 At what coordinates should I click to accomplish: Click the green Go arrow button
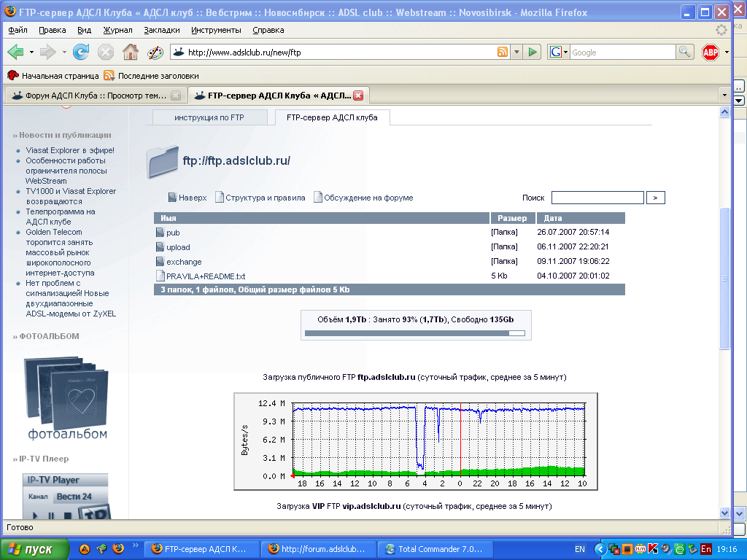tap(533, 52)
